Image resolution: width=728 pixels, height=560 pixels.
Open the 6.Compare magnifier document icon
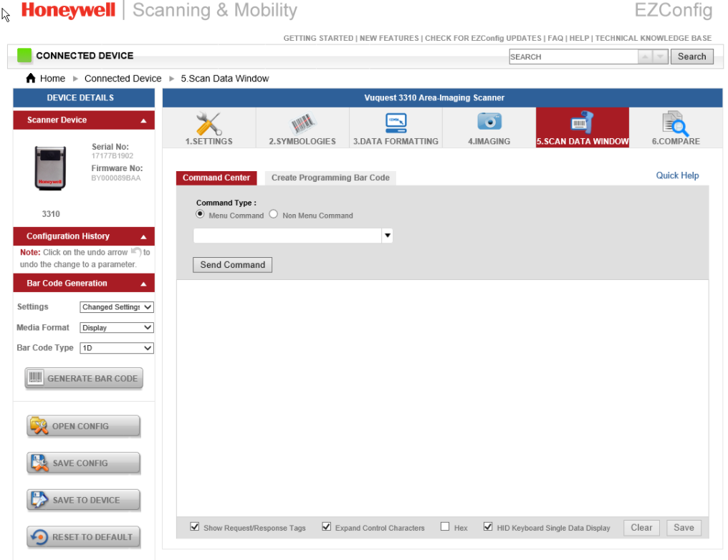click(676, 123)
